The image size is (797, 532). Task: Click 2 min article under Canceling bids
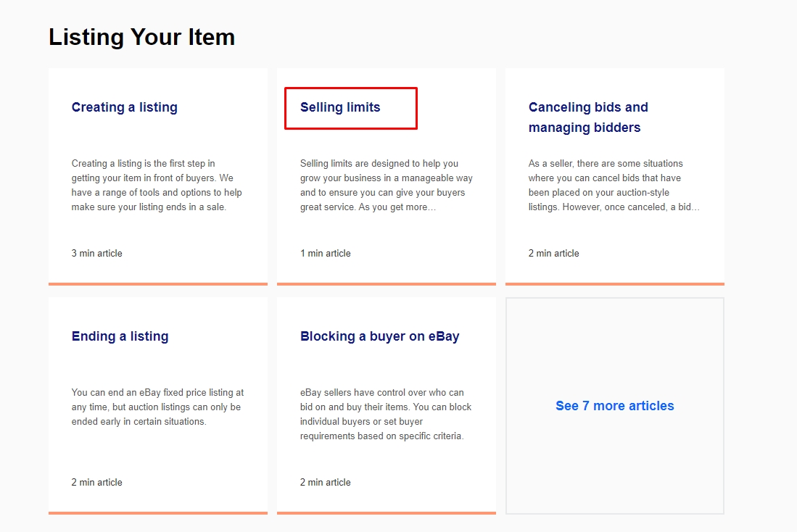[553, 253]
